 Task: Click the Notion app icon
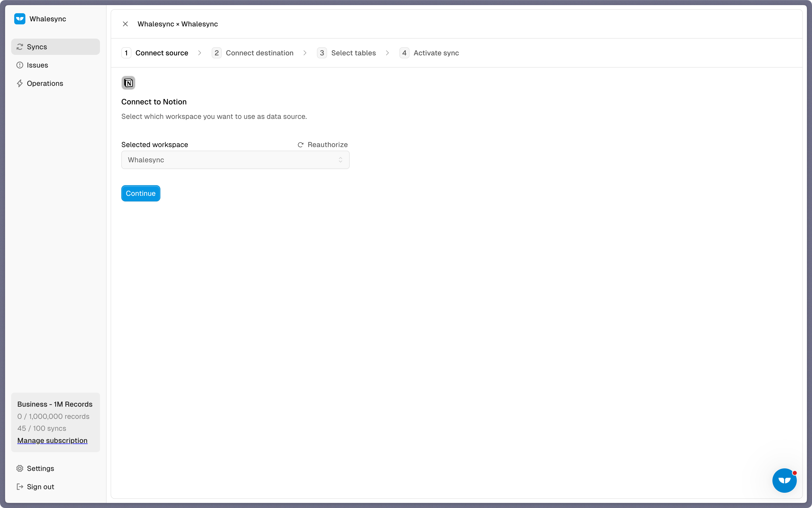click(x=128, y=83)
